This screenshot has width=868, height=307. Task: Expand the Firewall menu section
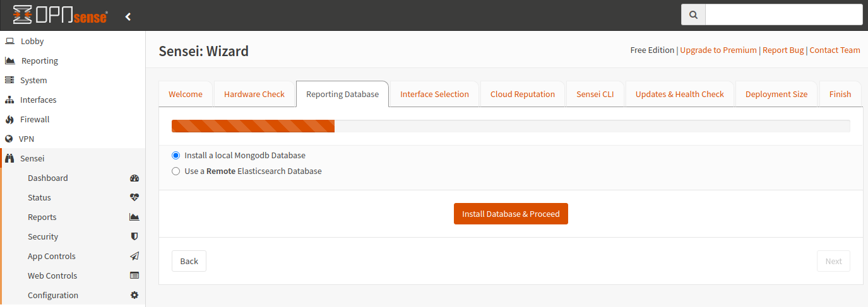pos(35,120)
